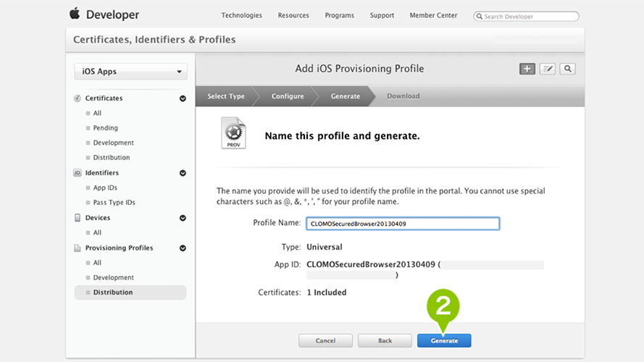The image size is (644, 362).
Task: Click the "1 Included" certificates value
Action: (327, 292)
